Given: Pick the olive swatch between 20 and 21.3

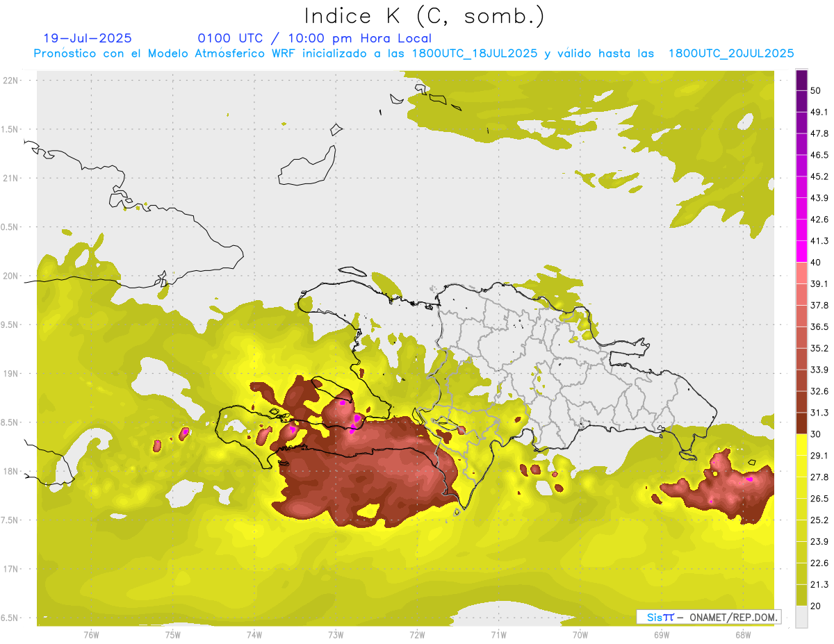Looking at the screenshot, I should pyautogui.click(x=801, y=595).
